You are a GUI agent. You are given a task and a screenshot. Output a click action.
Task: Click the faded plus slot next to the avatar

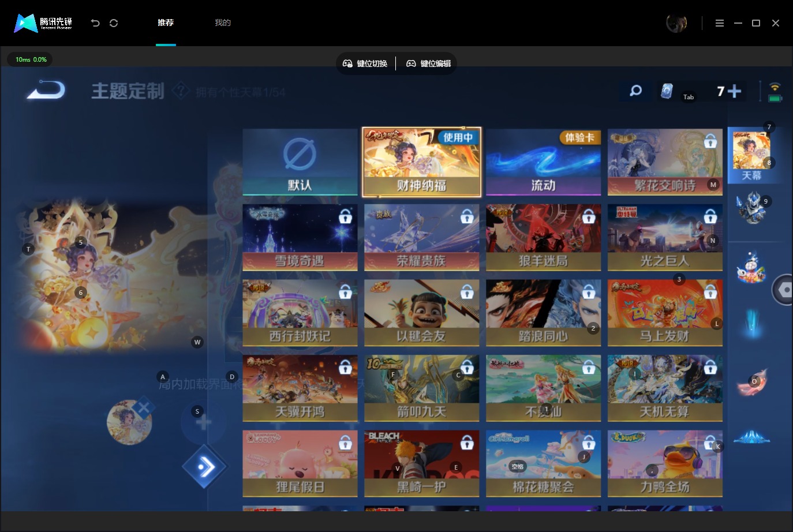point(203,422)
